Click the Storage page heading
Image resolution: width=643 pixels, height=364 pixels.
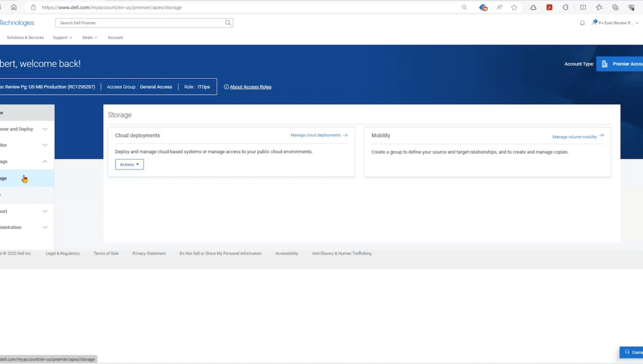click(120, 115)
